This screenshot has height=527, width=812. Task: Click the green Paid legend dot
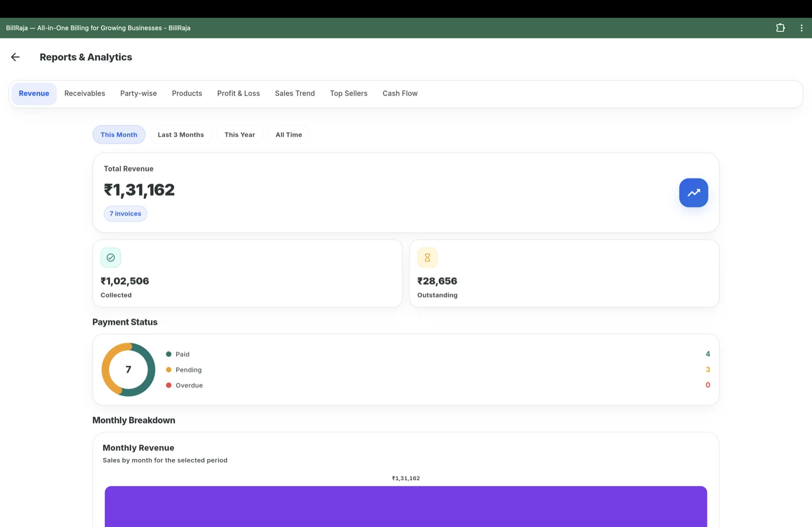pos(168,354)
